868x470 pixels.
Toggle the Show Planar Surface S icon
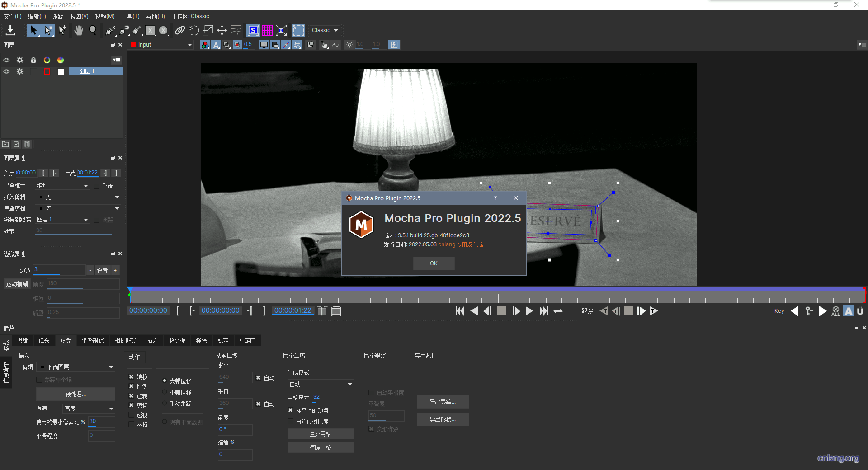[x=253, y=30]
